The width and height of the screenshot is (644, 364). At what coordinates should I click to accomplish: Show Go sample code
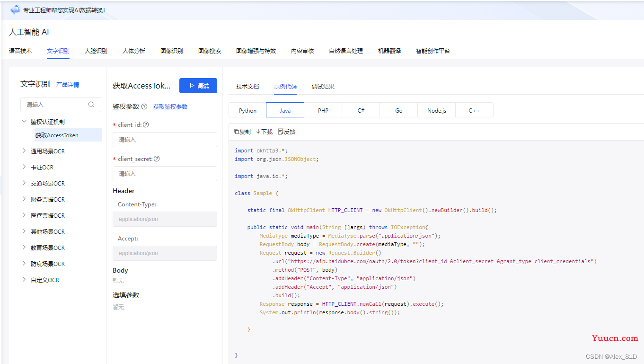tap(399, 110)
